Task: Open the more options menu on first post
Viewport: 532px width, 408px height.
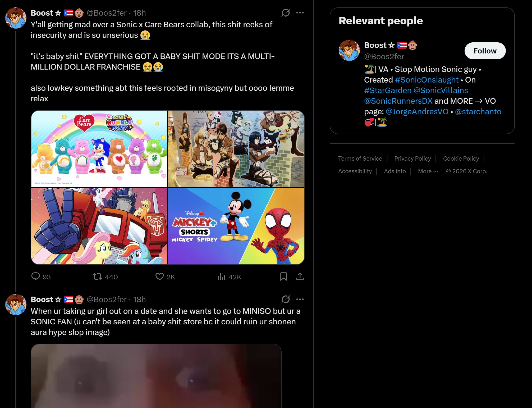Action: tap(300, 13)
